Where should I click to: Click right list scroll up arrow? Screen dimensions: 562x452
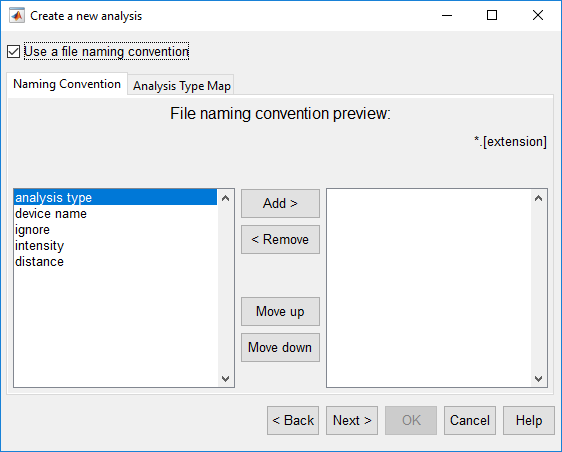tap(538, 198)
